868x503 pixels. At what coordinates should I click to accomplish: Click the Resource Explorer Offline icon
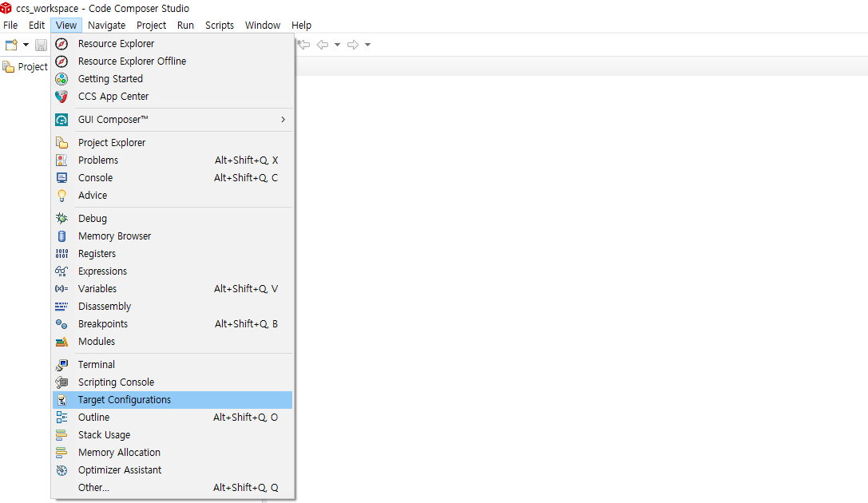click(61, 61)
